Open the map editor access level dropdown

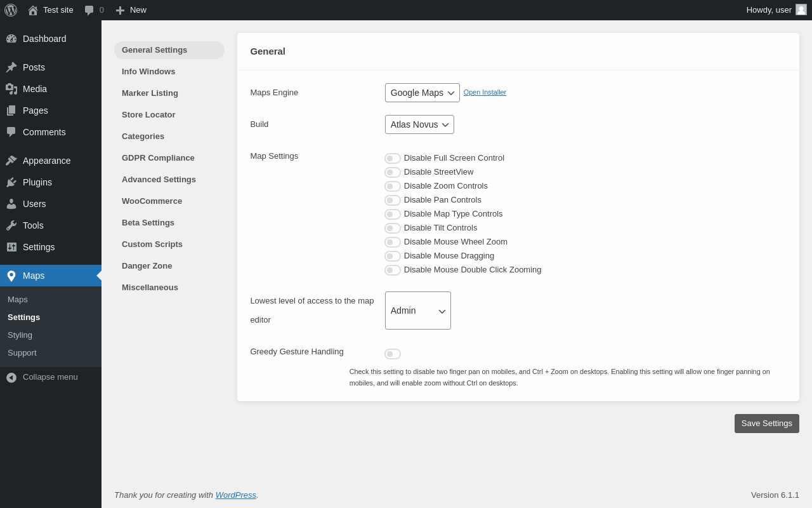coord(417,311)
